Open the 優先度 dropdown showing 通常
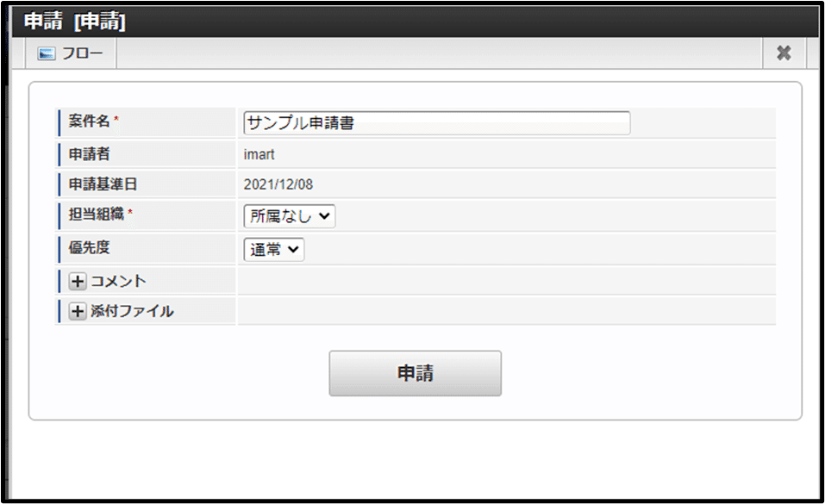 pos(273,249)
